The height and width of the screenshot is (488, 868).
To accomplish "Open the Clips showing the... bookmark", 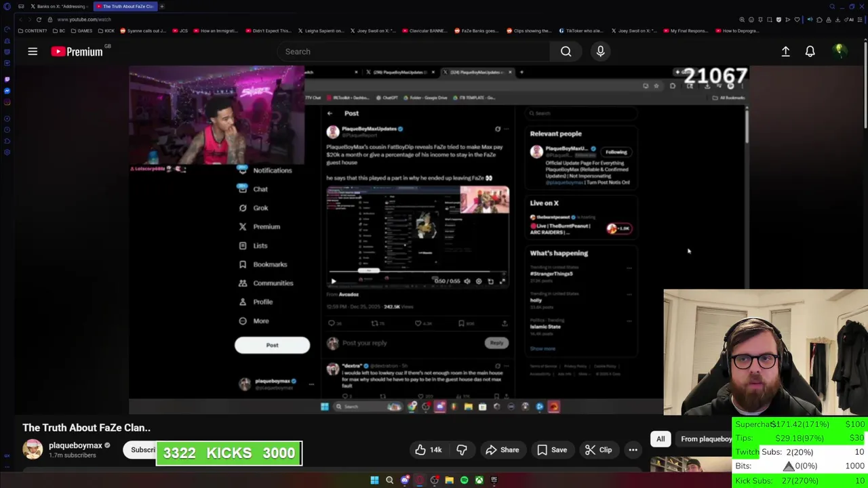I will tap(529, 30).
